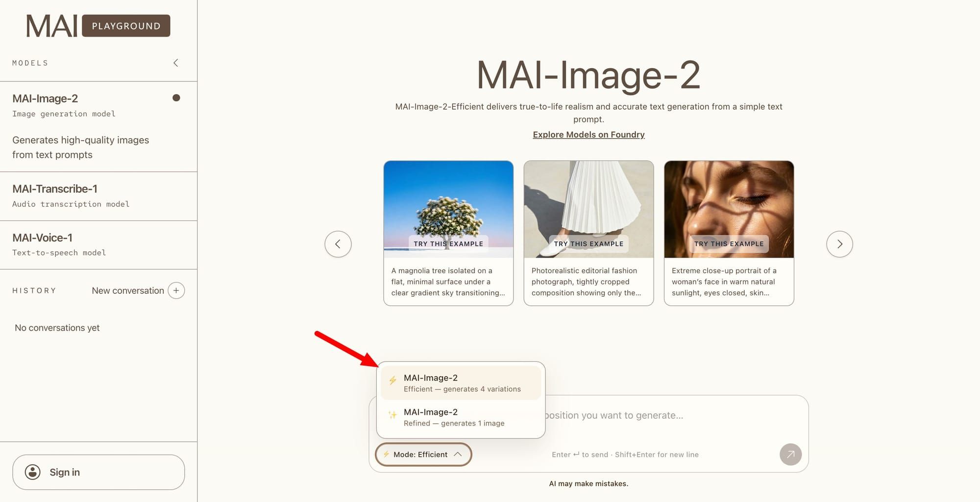Image resolution: width=980 pixels, height=502 pixels.
Task: Click the sparkle icon of Refined option
Action: pos(392,415)
